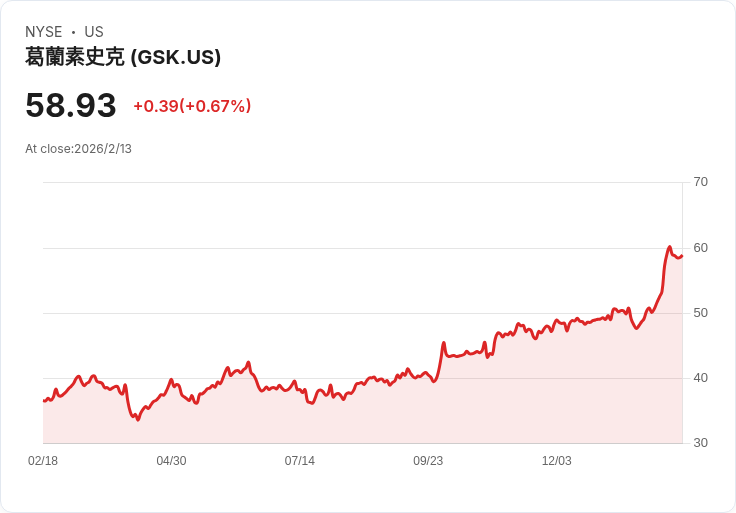
Task: Click the 70 label on the price axis
Action: tap(701, 182)
